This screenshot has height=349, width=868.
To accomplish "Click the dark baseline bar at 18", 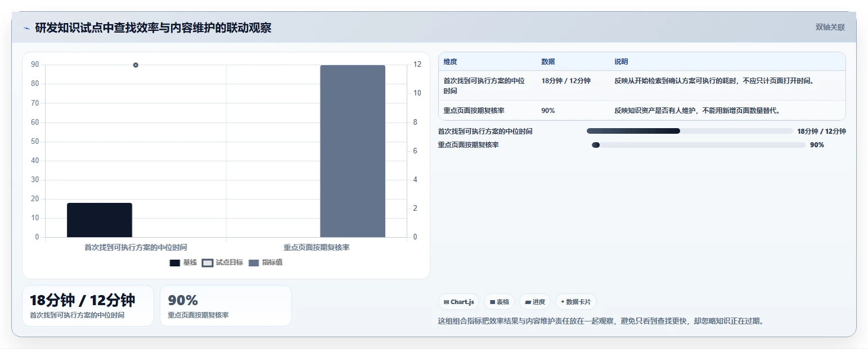I will pyautogui.click(x=100, y=220).
